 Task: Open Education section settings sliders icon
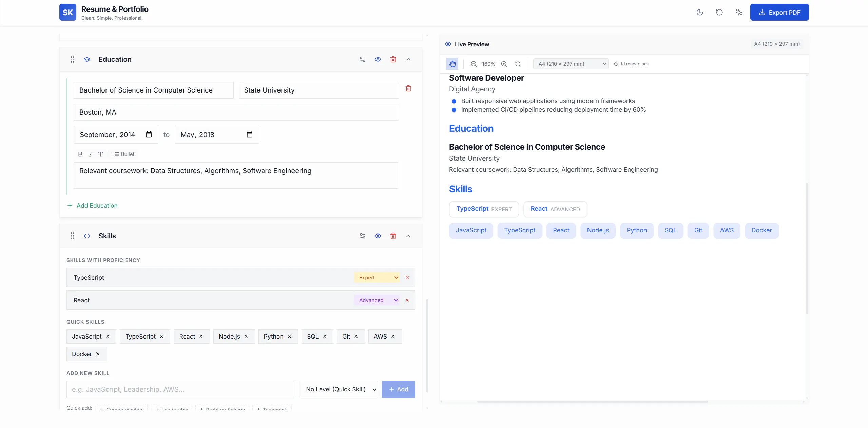(363, 59)
